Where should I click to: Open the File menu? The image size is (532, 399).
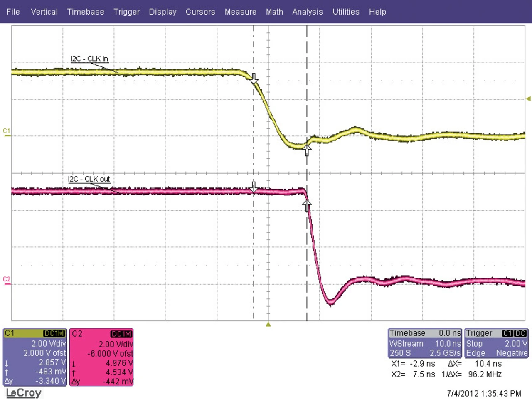(x=13, y=12)
